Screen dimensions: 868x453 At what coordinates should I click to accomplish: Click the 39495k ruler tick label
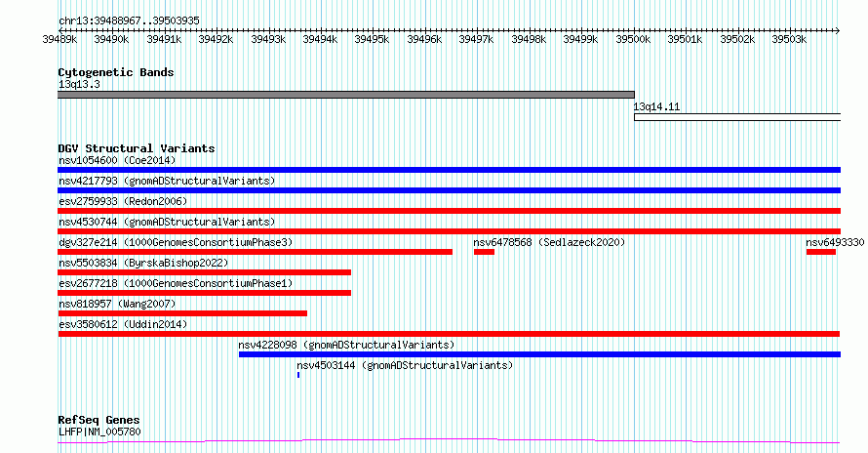[372, 39]
